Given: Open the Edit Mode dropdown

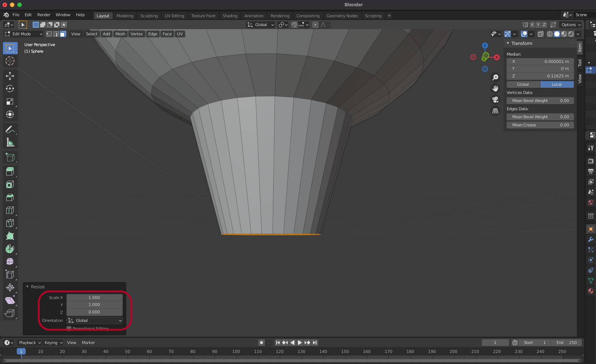Looking at the screenshot, I should coord(24,34).
